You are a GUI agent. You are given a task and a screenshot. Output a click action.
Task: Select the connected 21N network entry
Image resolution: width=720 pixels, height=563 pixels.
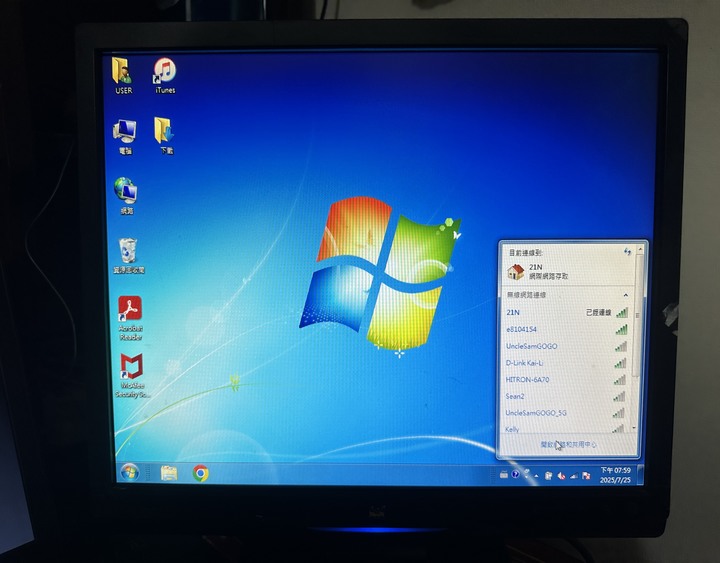point(567,313)
